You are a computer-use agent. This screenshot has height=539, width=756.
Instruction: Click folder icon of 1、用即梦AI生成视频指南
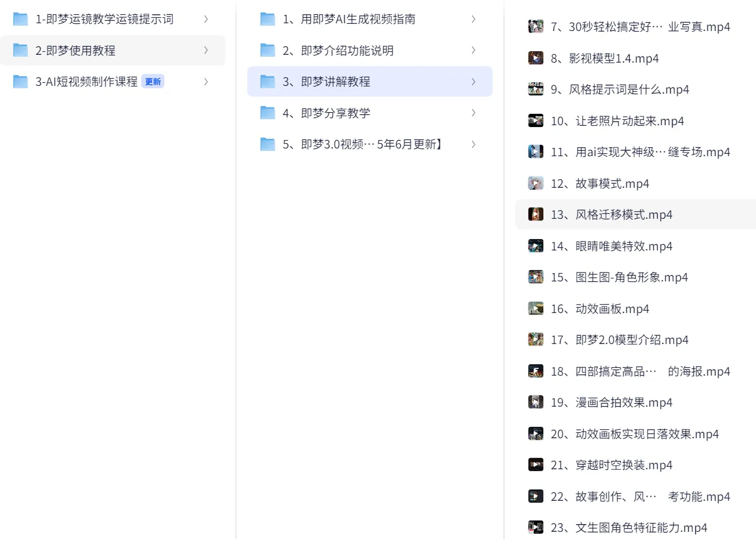coord(267,19)
